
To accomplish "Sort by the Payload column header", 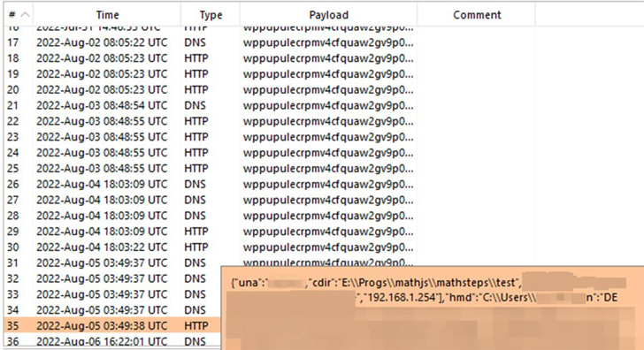I will coord(328,15).
